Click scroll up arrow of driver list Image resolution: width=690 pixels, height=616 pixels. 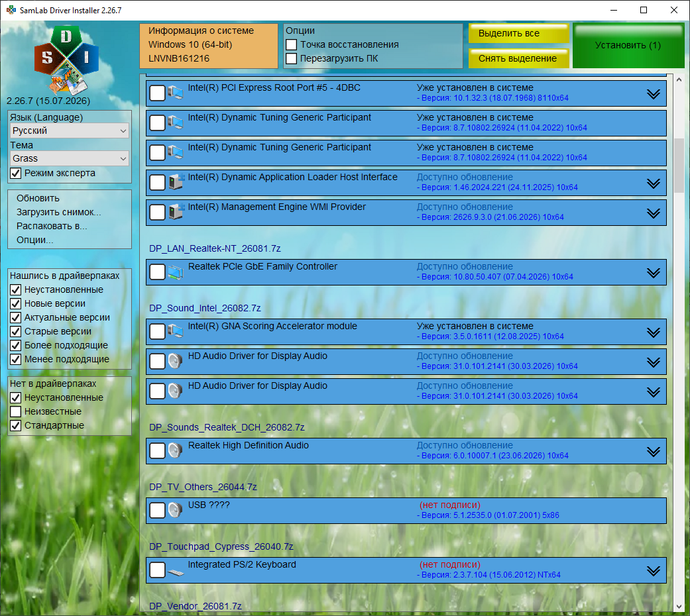[679, 79]
